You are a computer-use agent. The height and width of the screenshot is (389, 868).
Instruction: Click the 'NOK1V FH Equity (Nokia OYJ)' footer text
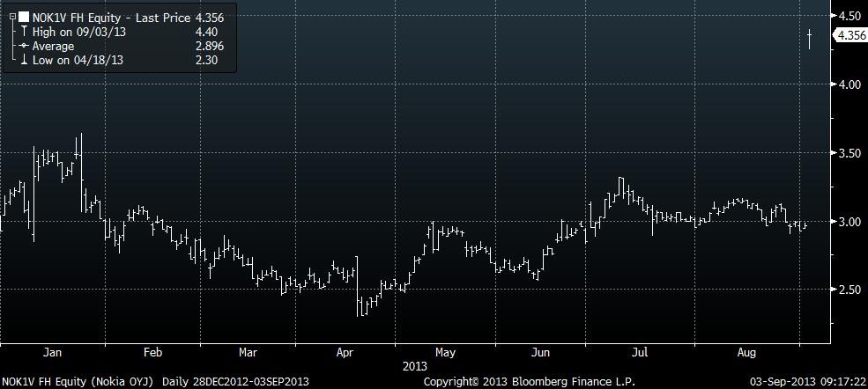point(76,381)
